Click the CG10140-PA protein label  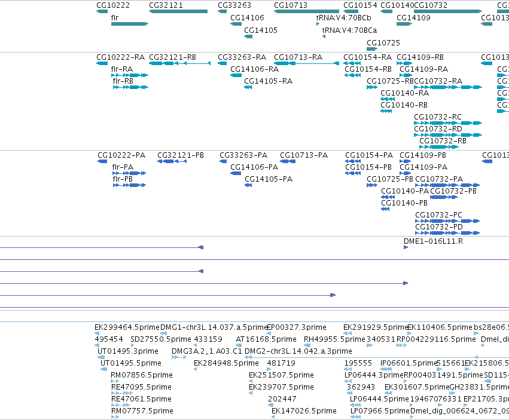coord(405,191)
